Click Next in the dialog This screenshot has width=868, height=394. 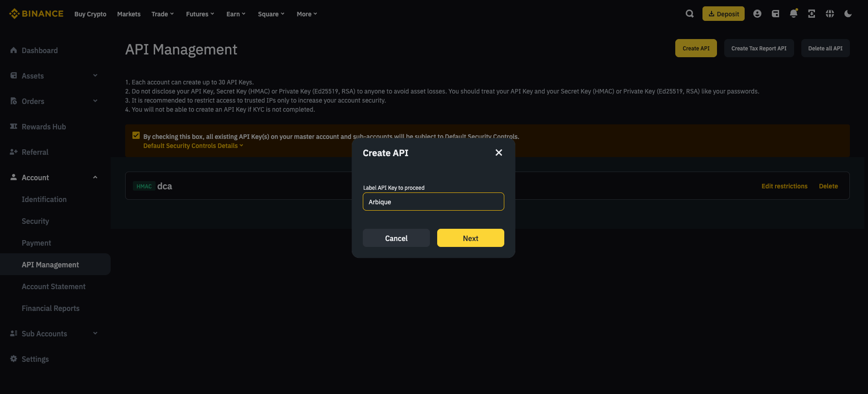pos(471,238)
